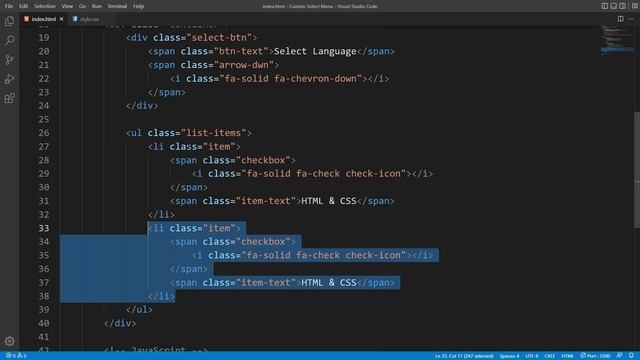Select encoding via UTF-8 in status bar
Image resolution: width=640 pixels, height=360 pixels.
(531, 356)
